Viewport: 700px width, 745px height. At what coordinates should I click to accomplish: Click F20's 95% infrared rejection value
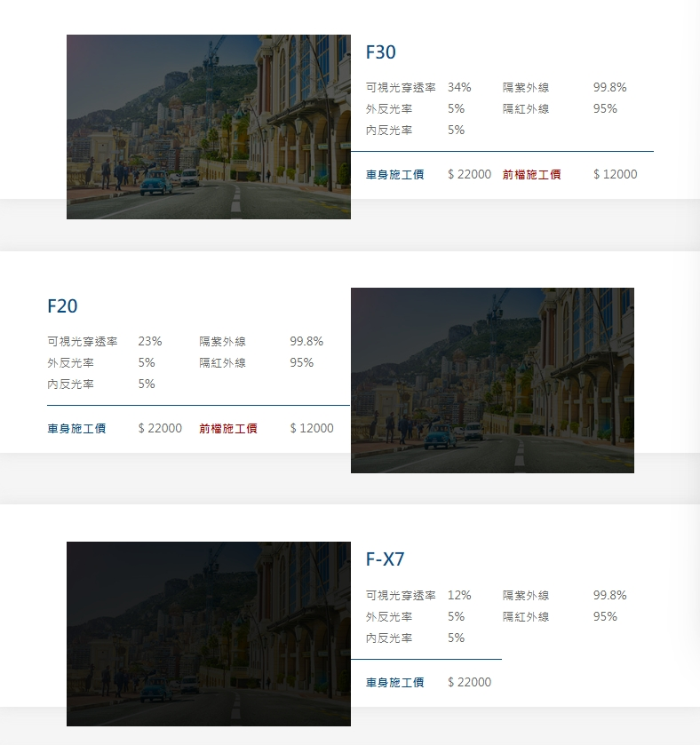(x=302, y=362)
